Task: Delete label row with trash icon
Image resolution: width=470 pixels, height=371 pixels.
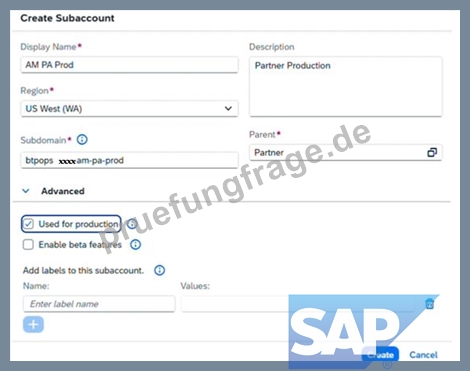Action: coord(430,304)
